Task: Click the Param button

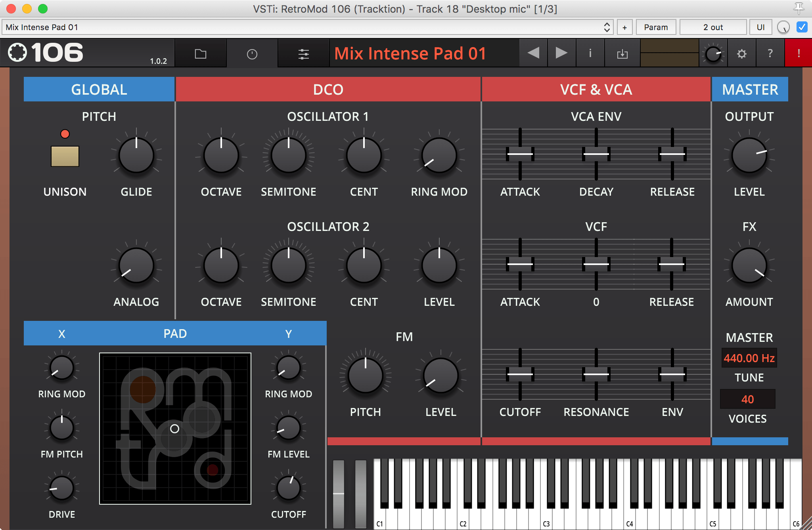Action: (x=656, y=27)
